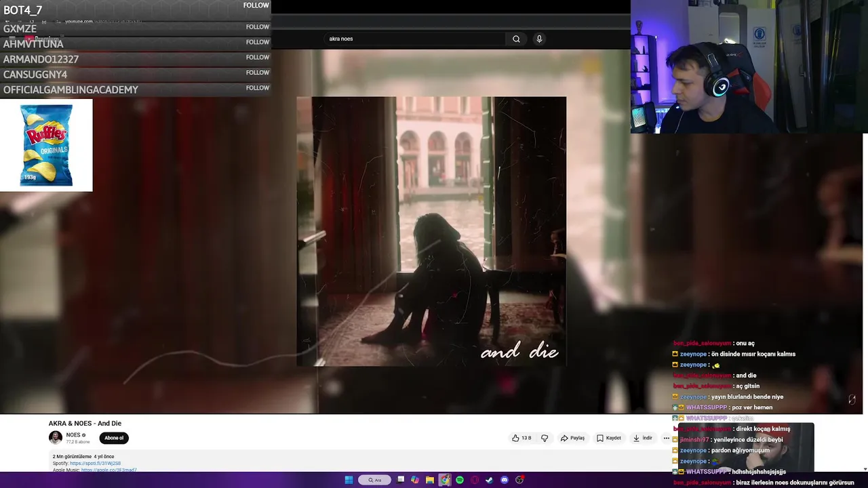Click the Ruffles Originals ad image
The image size is (868, 488).
point(46,145)
